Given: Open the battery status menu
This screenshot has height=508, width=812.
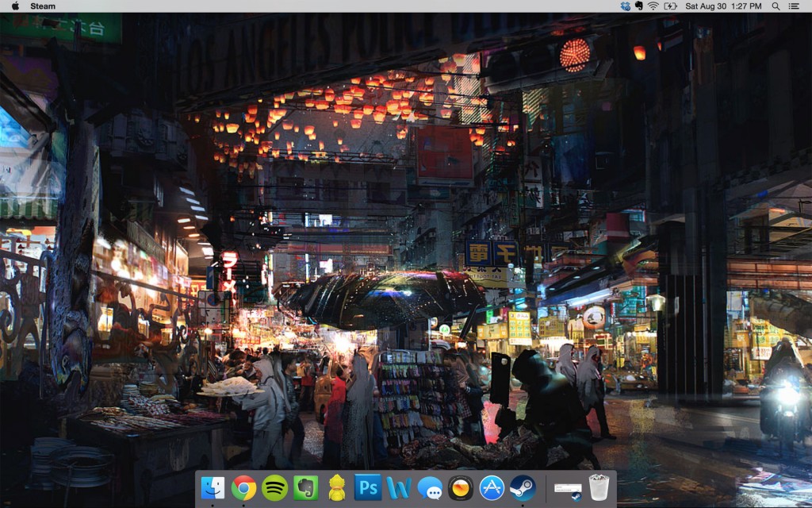Looking at the screenshot, I should tap(670, 6).
